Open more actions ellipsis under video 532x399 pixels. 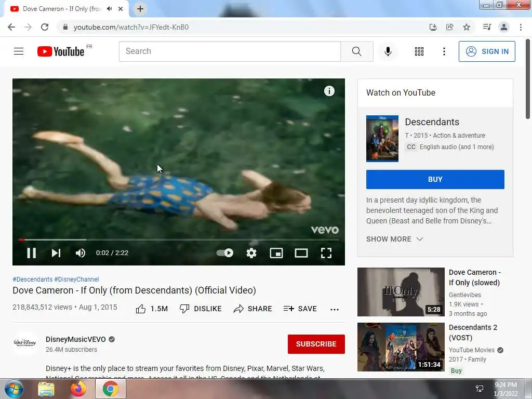tap(335, 309)
